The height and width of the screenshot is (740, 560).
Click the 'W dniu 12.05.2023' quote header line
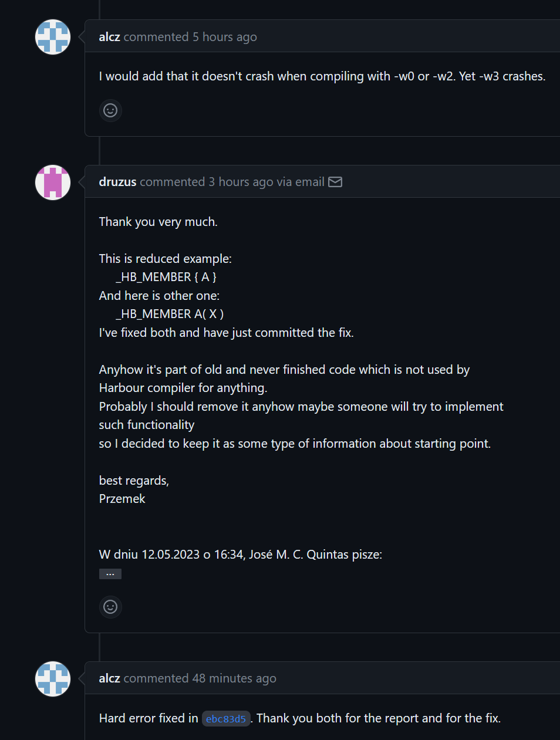tap(240, 555)
